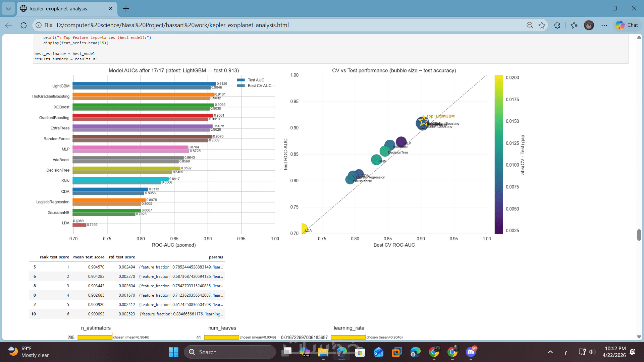Image resolution: width=644 pixels, height=362 pixels.
Task: Open the Favorites list icon
Action: pyautogui.click(x=574, y=25)
